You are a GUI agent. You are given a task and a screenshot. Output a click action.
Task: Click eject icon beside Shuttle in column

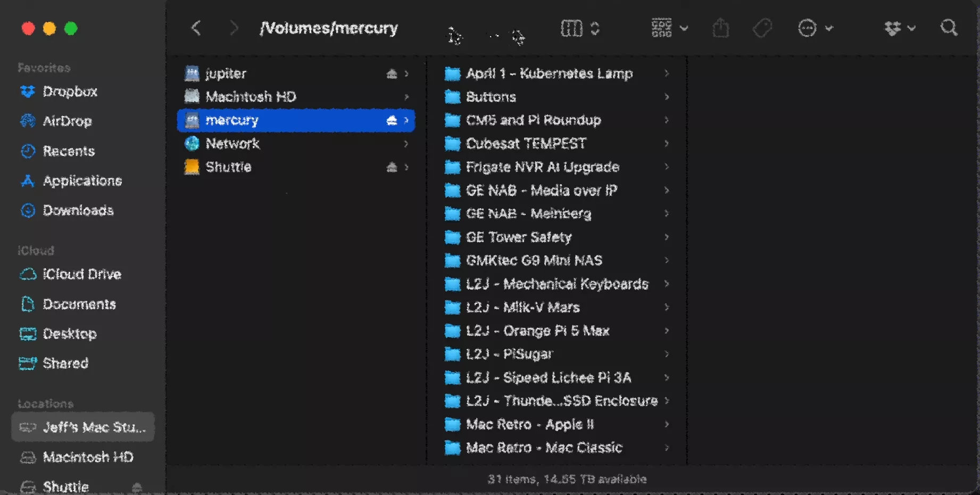[x=392, y=167]
